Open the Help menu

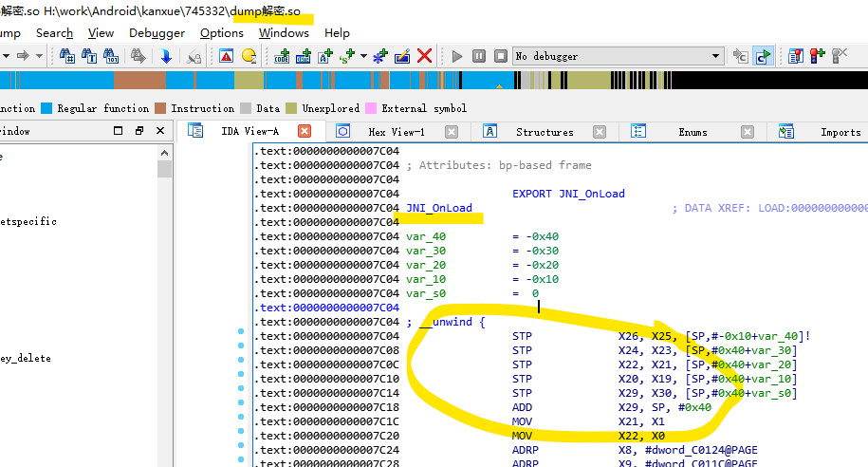(x=337, y=33)
